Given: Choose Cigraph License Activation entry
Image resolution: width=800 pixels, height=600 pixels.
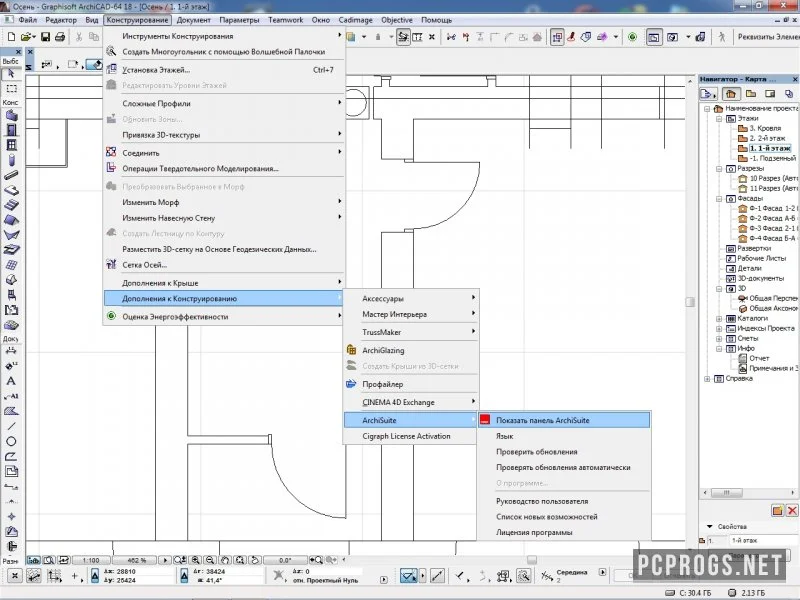Looking at the screenshot, I should [411, 436].
